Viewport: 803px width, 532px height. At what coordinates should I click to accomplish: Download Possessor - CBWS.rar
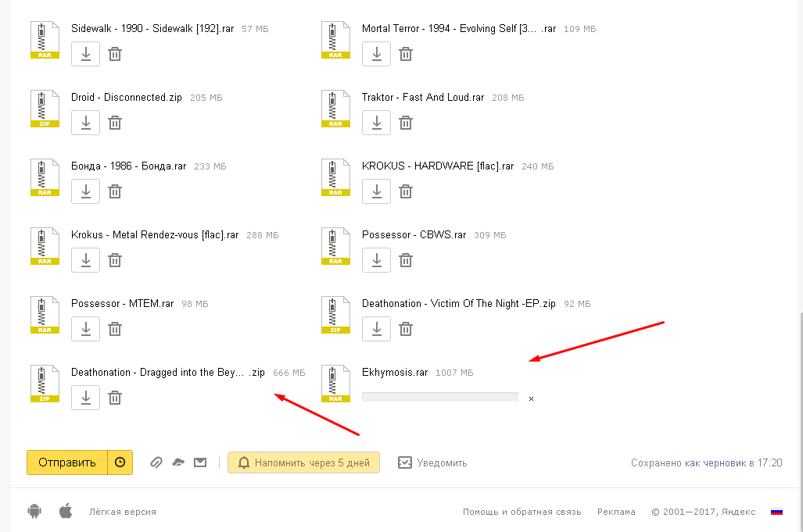[376, 260]
